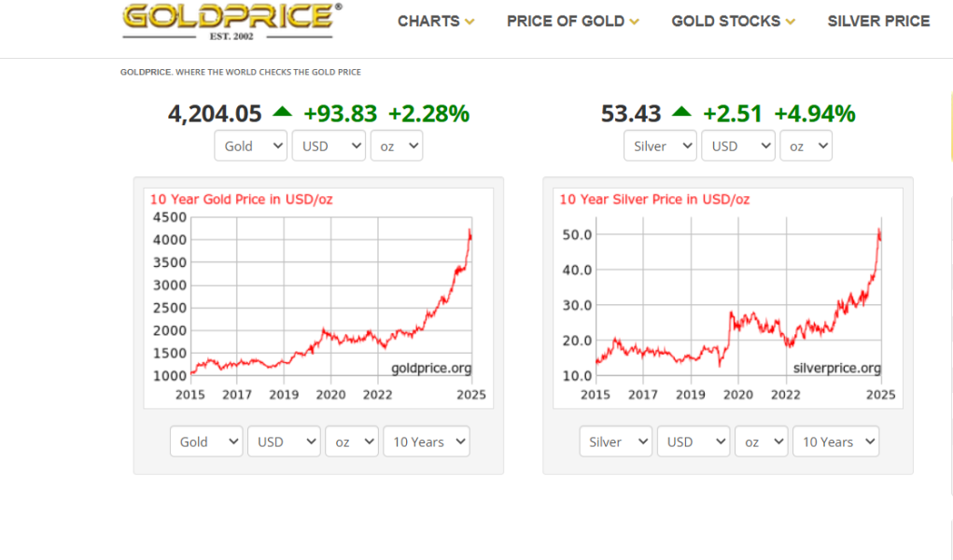The width and height of the screenshot is (953, 560).
Task: Change the USD currency under gold price
Action: pyautogui.click(x=329, y=146)
